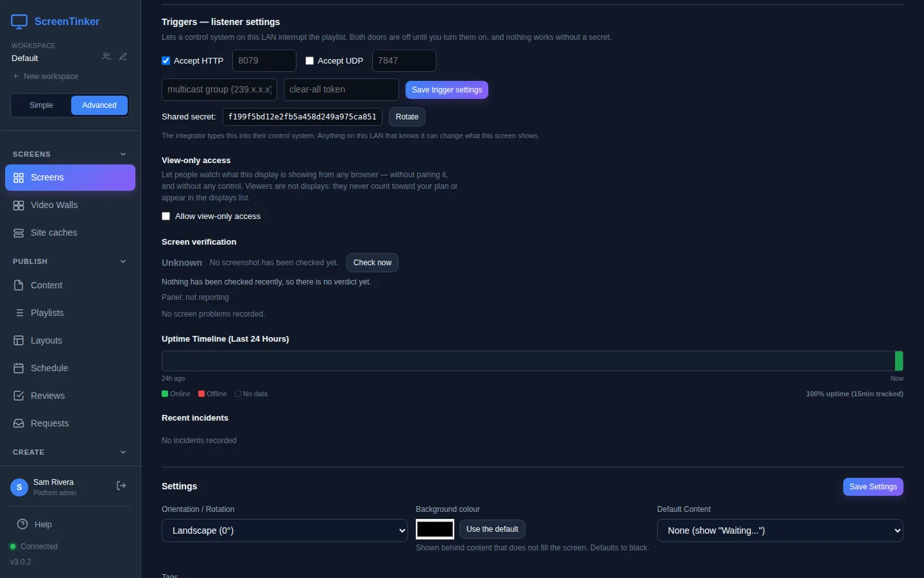924x578 pixels.
Task: Click the uptime timeline bar
Action: click(533, 361)
